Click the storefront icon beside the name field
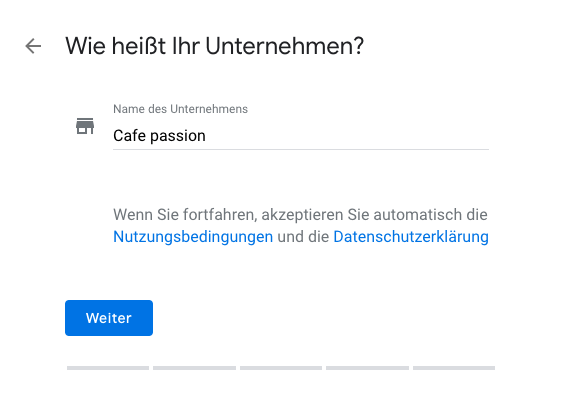 coord(85,126)
